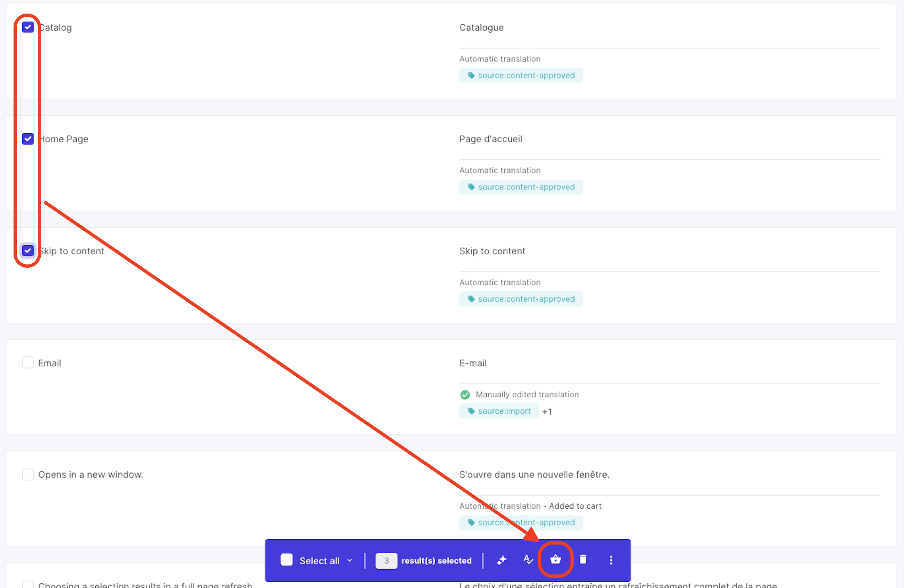Add selected translations to cart basket
This screenshot has width=904, height=588.
(x=555, y=560)
